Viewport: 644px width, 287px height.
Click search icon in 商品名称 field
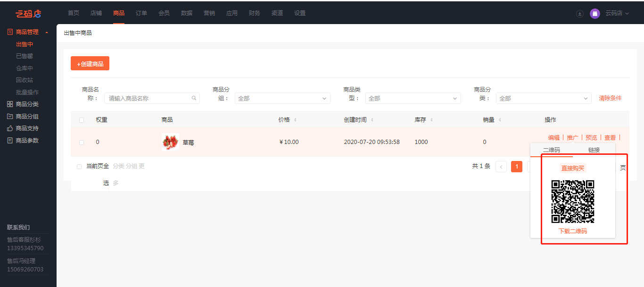pyautogui.click(x=194, y=98)
